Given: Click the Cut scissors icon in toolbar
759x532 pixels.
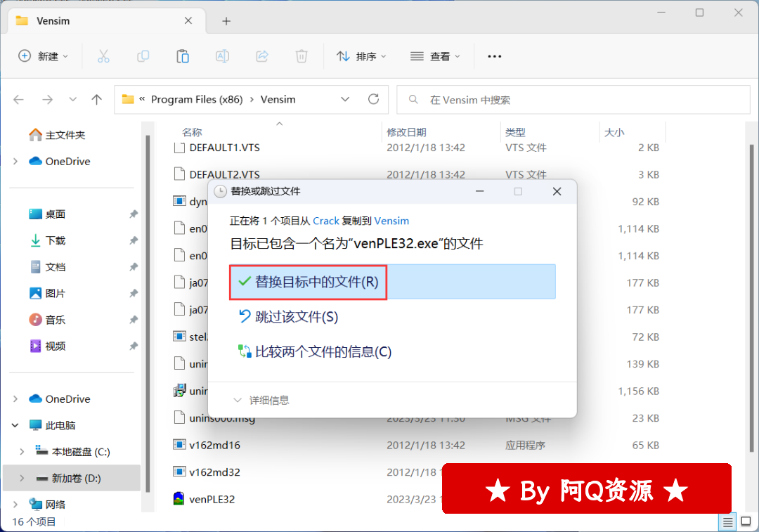Looking at the screenshot, I should pyautogui.click(x=103, y=57).
